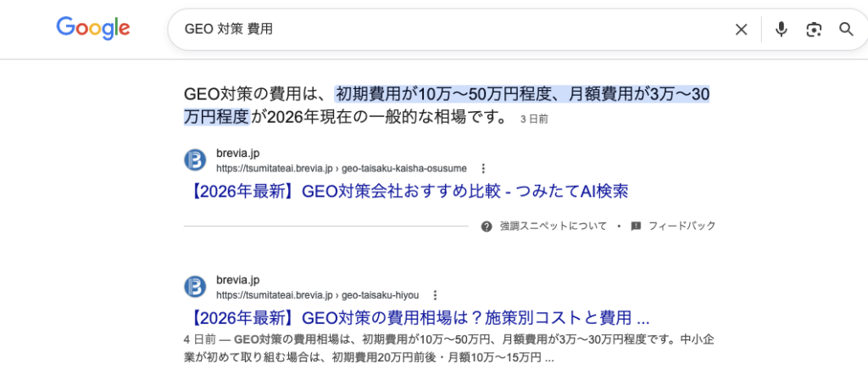This screenshot has height=386, width=868.
Task: Open the GEO対策の費用相場は result title
Action: pos(416,319)
